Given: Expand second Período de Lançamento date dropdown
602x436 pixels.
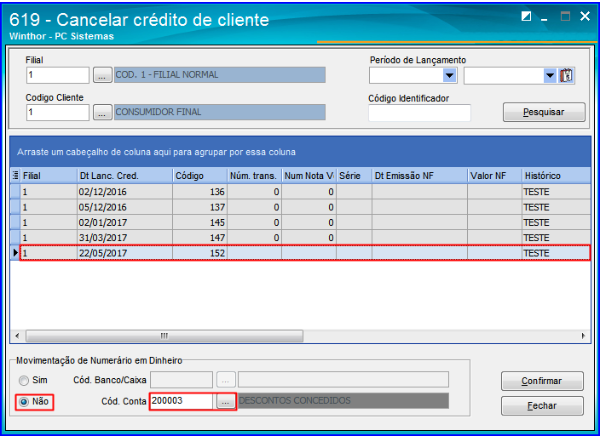Looking at the screenshot, I should coord(550,75).
